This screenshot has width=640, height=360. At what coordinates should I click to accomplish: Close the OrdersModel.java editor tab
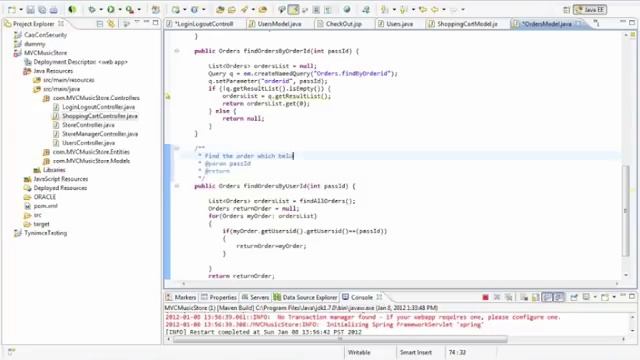click(578, 24)
